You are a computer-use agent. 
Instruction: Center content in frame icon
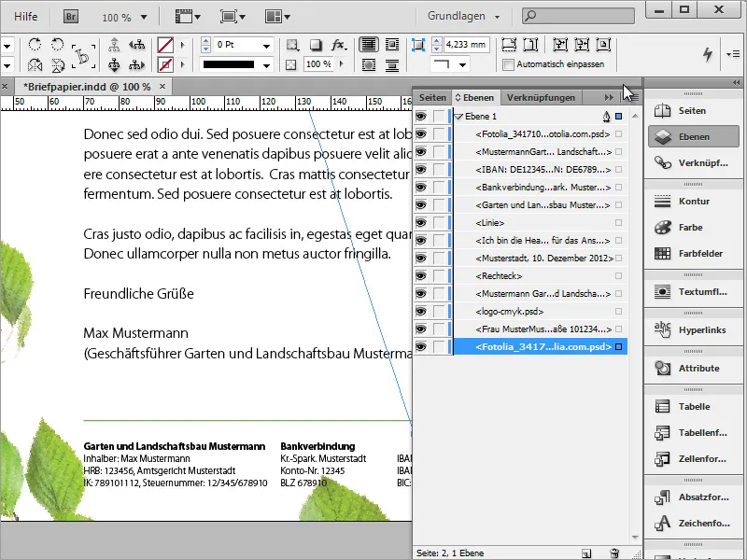603,45
